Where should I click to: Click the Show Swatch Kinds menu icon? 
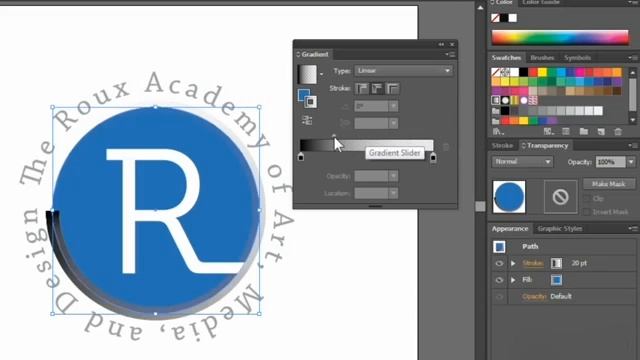click(549, 131)
